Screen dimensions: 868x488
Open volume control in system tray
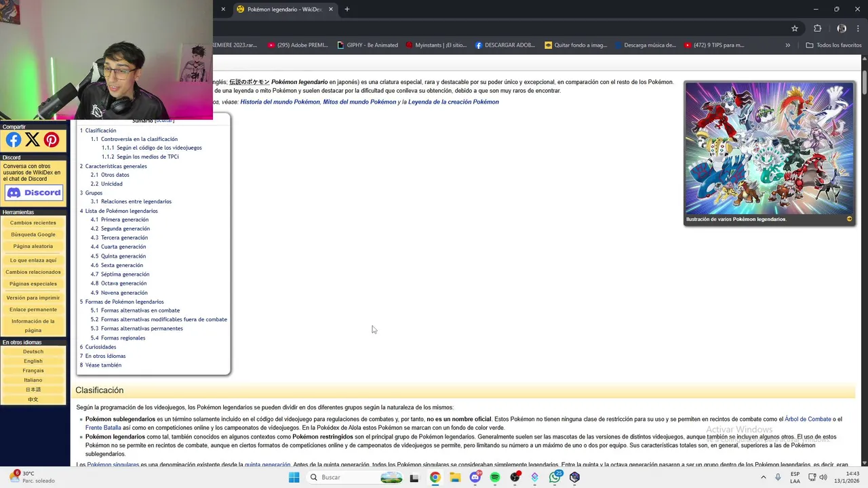[823, 477]
